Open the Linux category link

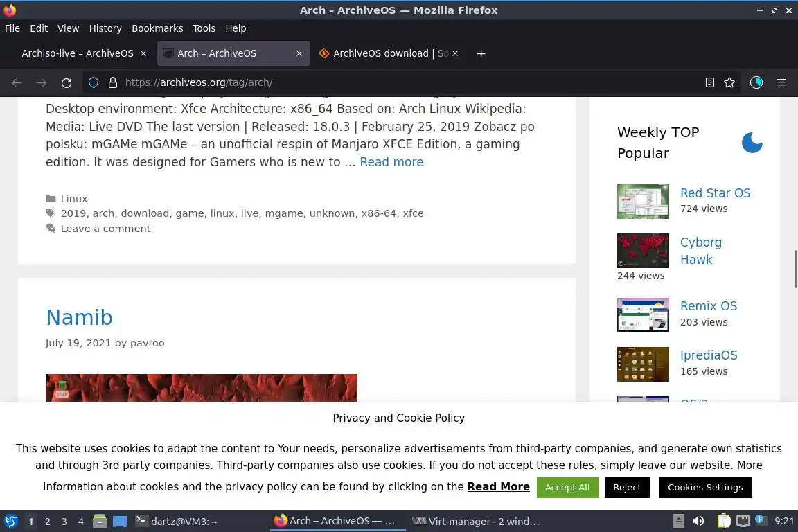74,199
